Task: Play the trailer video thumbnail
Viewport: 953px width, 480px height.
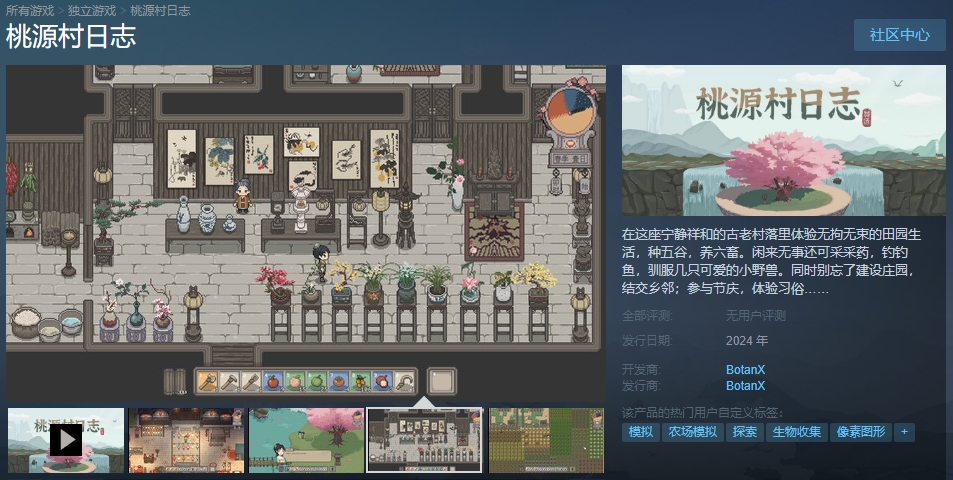Action: click(x=66, y=440)
